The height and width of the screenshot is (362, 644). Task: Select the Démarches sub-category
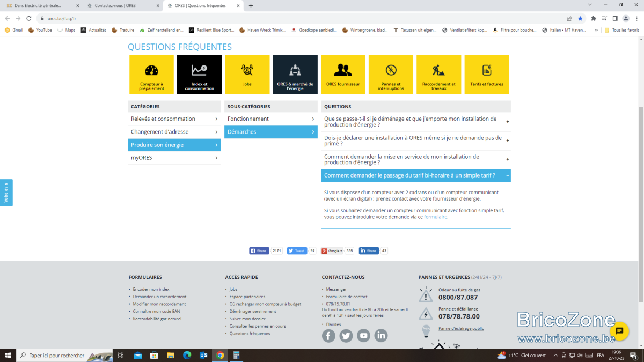point(271,132)
